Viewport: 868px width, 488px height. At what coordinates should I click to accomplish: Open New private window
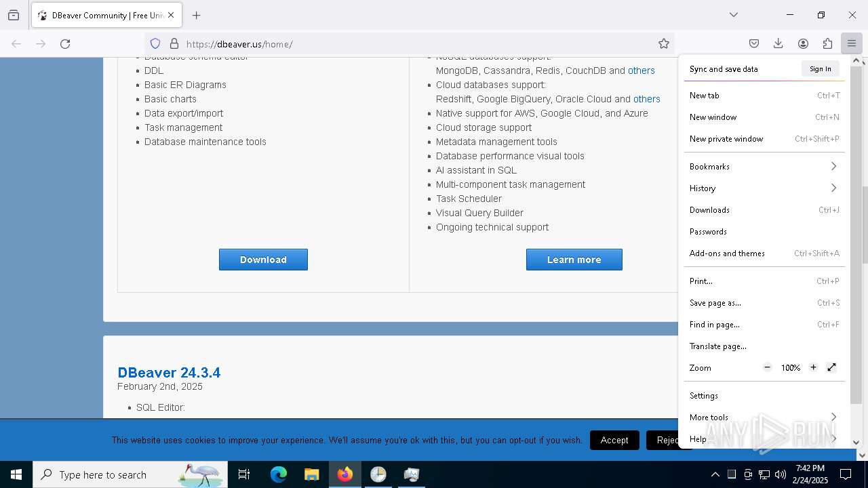pyautogui.click(x=764, y=139)
